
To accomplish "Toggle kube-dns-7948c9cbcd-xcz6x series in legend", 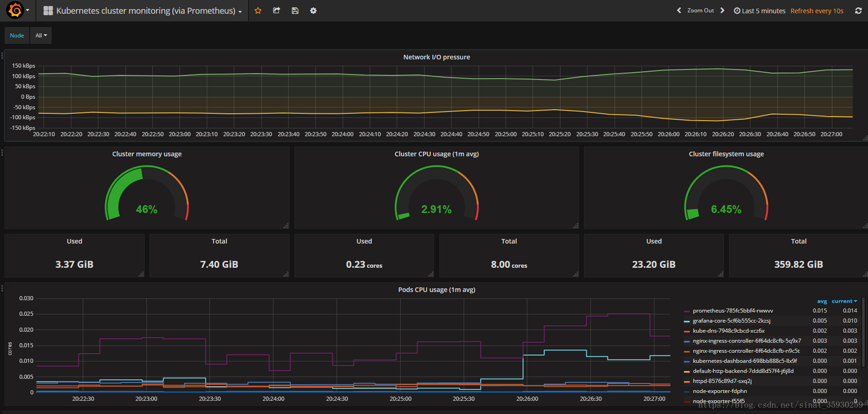I will tap(729, 331).
